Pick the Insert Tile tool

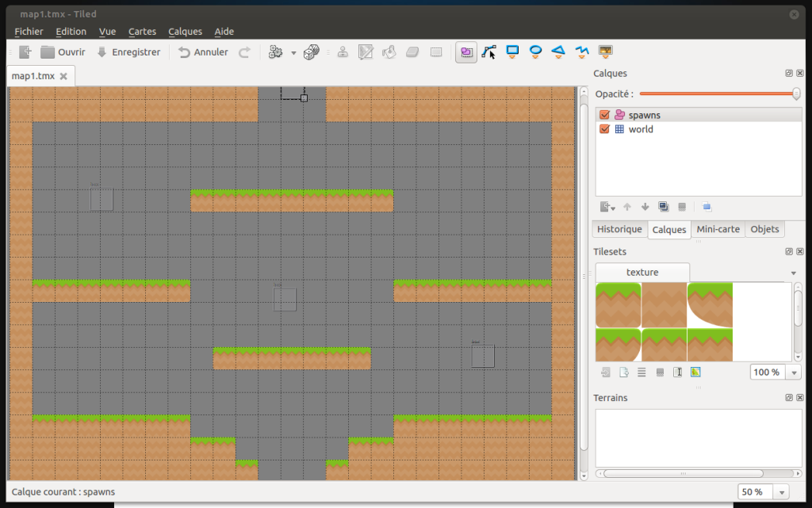pos(605,52)
